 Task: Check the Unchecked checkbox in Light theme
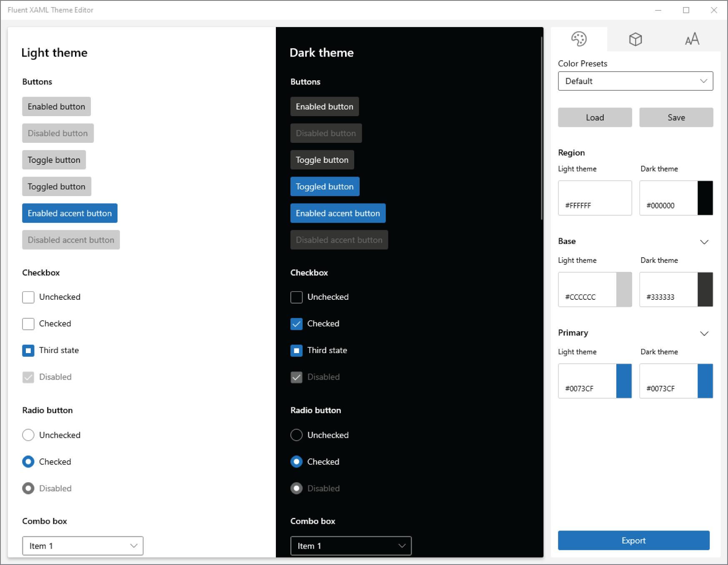coord(28,297)
